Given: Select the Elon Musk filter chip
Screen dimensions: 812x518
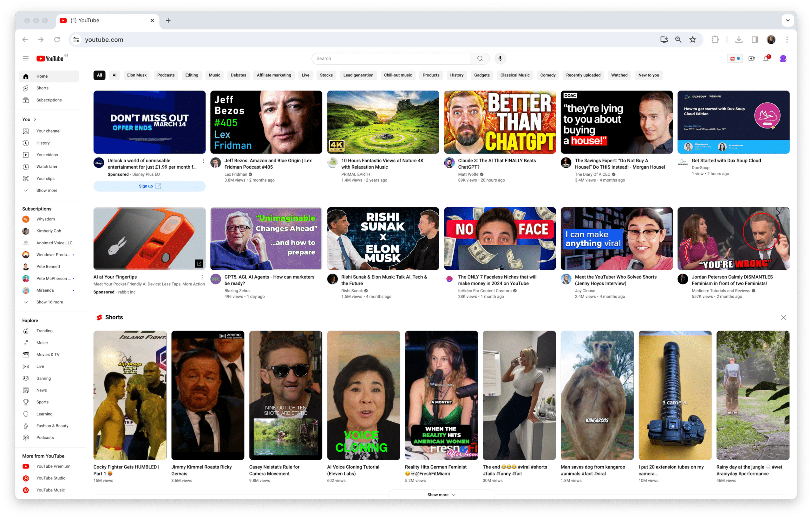Looking at the screenshot, I should [137, 75].
